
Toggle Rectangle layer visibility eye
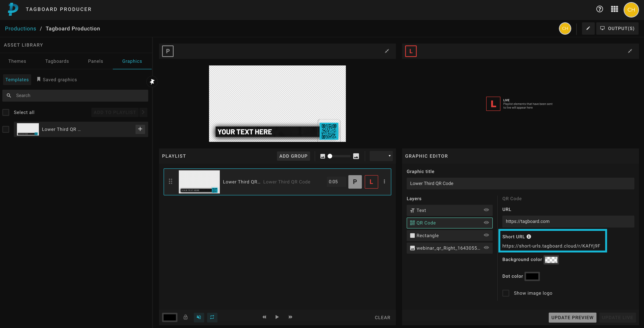(x=486, y=235)
